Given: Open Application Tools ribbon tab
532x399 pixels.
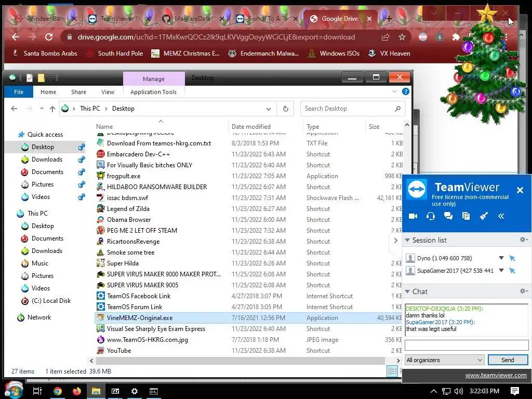Looking at the screenshot, I should pos(153,92).
